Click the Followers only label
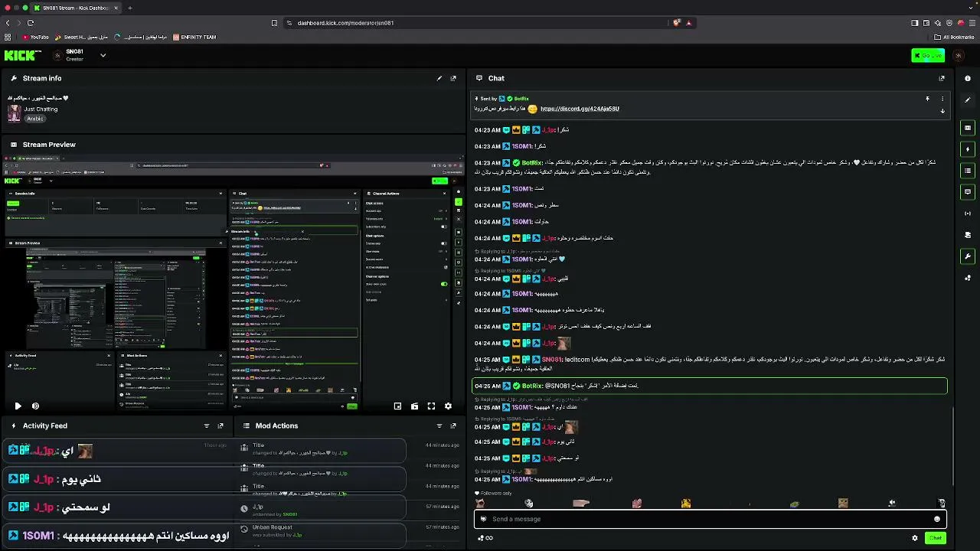 pyautogui.click(x=496, y=494)
